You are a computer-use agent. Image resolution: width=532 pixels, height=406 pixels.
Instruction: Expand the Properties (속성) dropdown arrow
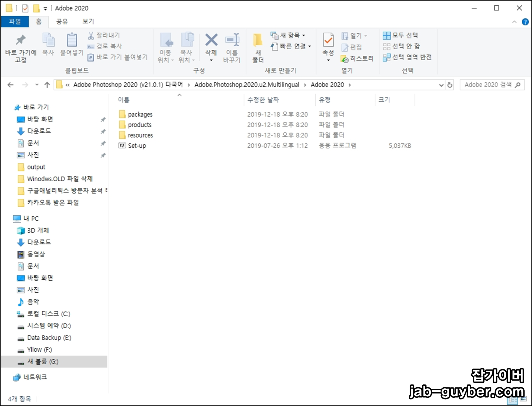point(328,61)
